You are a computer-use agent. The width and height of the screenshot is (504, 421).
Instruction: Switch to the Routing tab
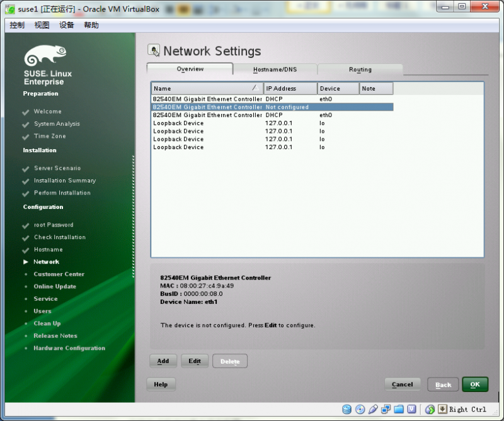360,69
